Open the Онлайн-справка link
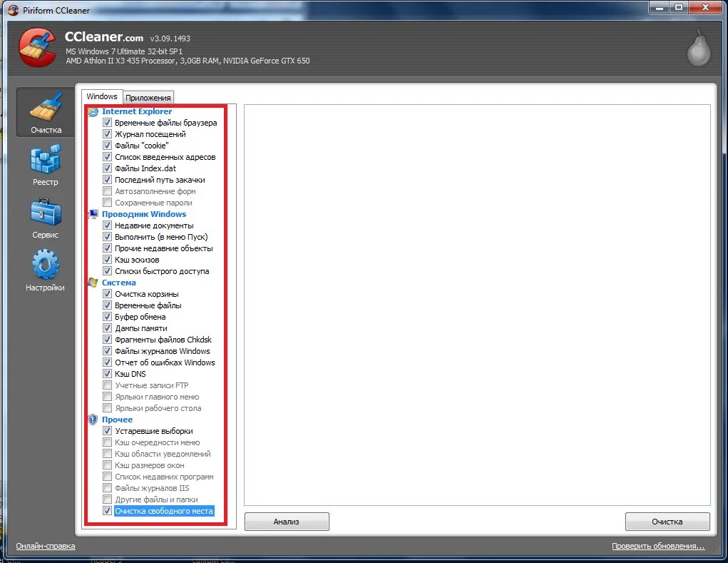This screenshot has width=728, height=563. click(x=46, y=546)
